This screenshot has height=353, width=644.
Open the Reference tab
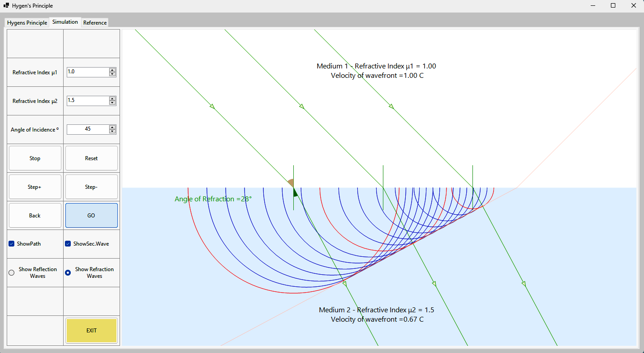tap(95, 23)
